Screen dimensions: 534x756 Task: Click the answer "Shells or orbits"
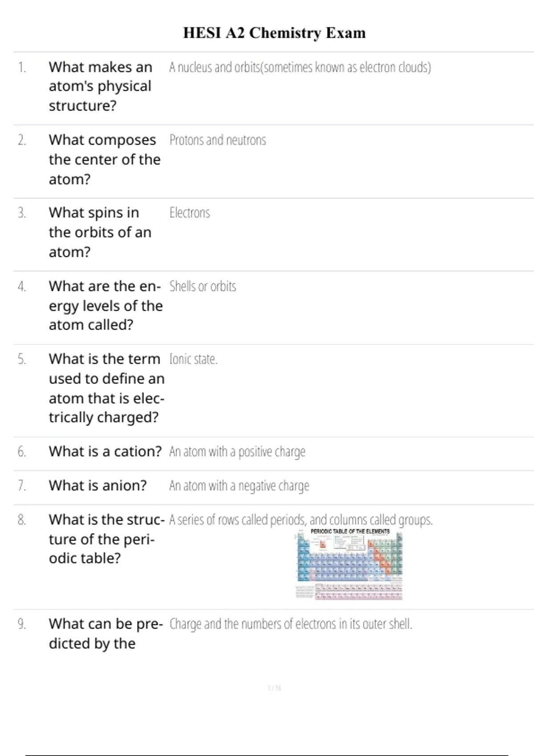[x=202, y=286]
